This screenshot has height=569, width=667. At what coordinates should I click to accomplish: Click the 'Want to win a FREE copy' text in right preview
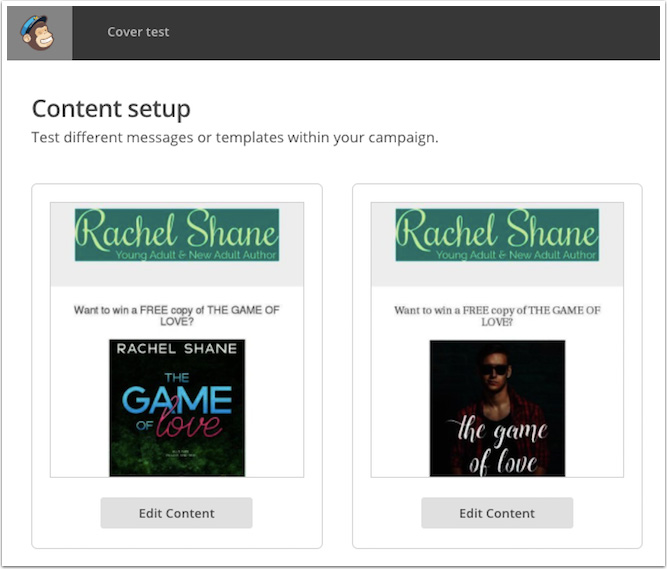point(497,316)
